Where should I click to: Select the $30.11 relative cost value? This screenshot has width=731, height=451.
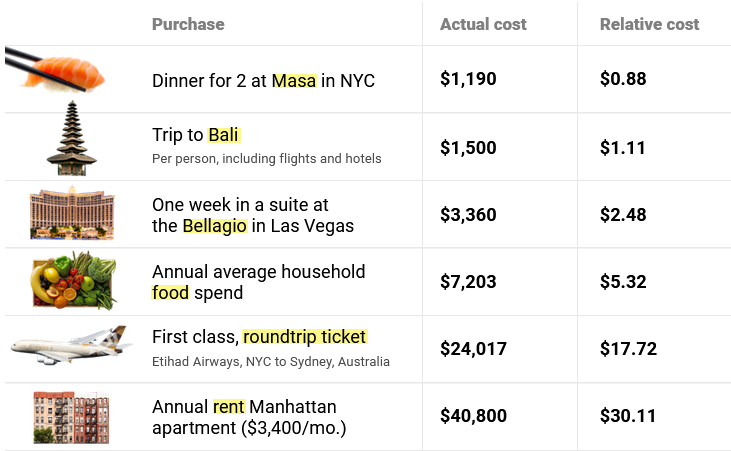pyautogui.click(x=628, y=416)
